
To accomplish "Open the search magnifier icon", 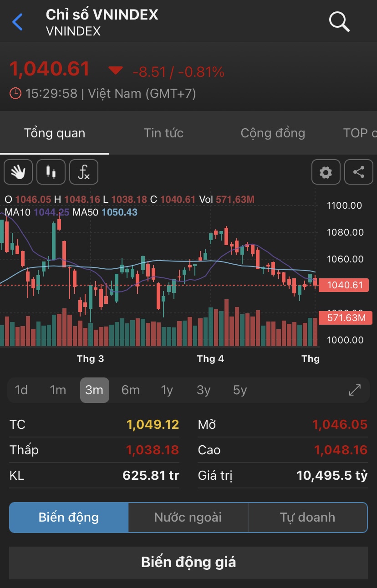I will 339,21.
